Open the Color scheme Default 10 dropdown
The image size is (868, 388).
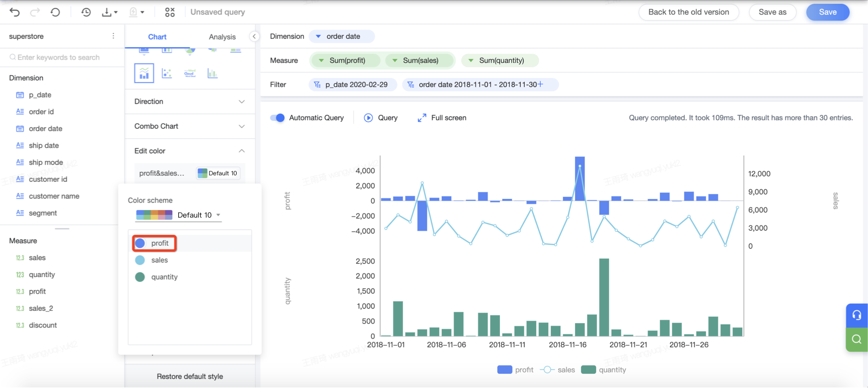pos(179,215)
